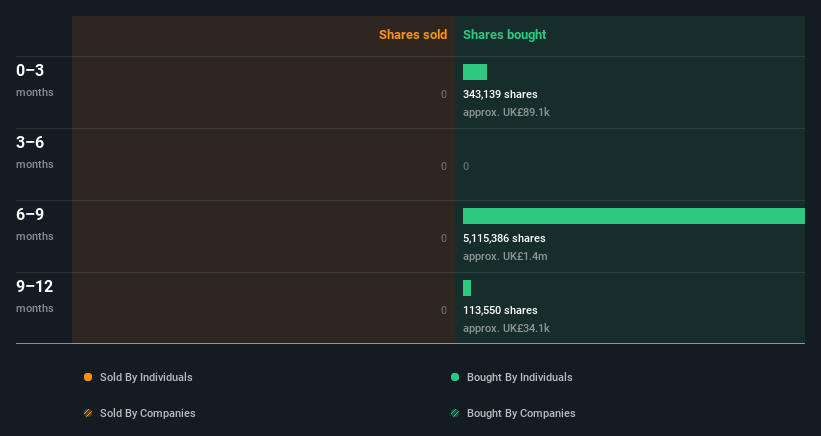821x436 pixels.
Task: Click the approx. UK£1.4m value
Action: click(505, 256)
